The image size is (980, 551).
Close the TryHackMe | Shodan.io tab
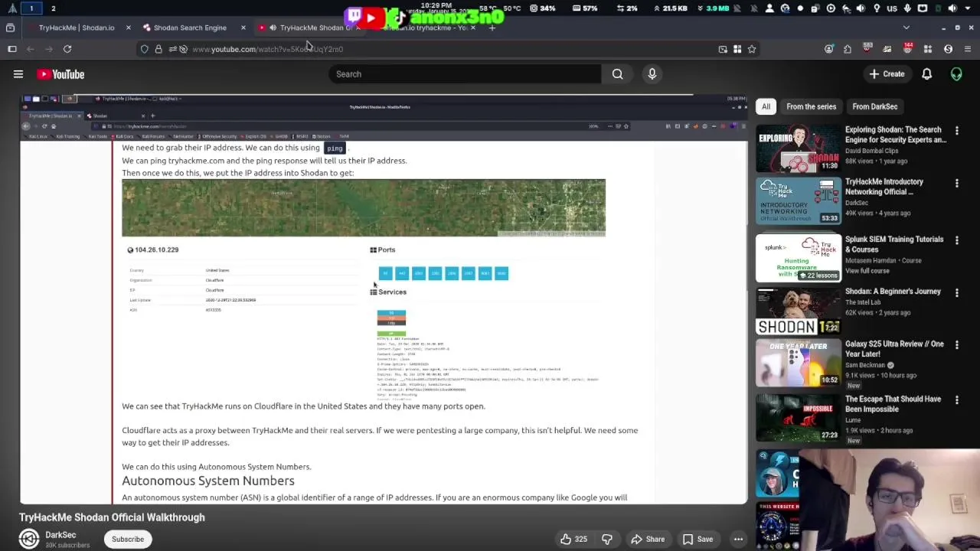128,28
